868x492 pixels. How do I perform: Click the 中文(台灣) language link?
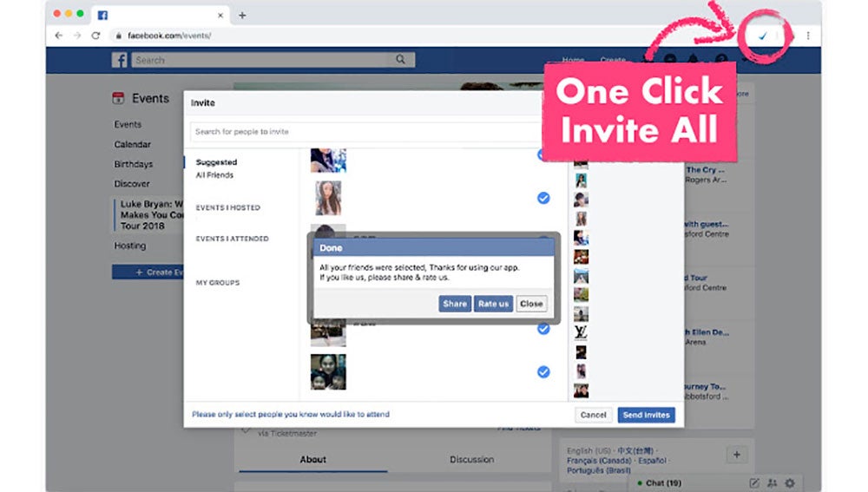[635, 450]
